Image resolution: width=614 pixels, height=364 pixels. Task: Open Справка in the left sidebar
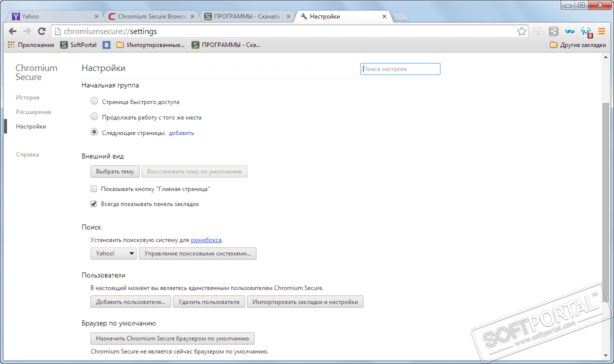[x=27, y=154]
